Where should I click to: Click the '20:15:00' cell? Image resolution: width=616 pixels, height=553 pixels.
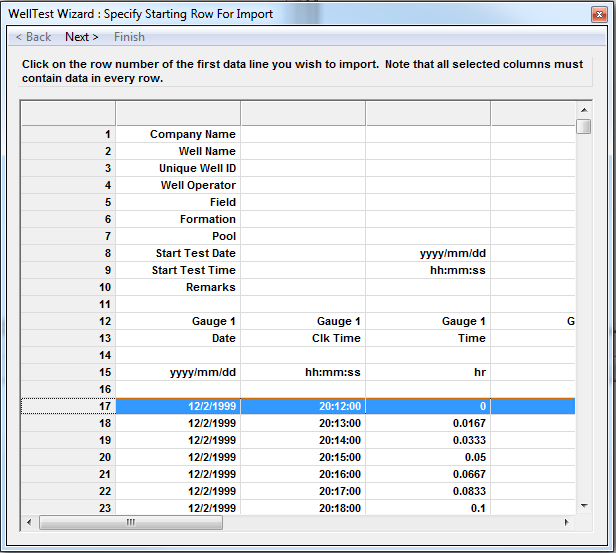tap(303, 457)
